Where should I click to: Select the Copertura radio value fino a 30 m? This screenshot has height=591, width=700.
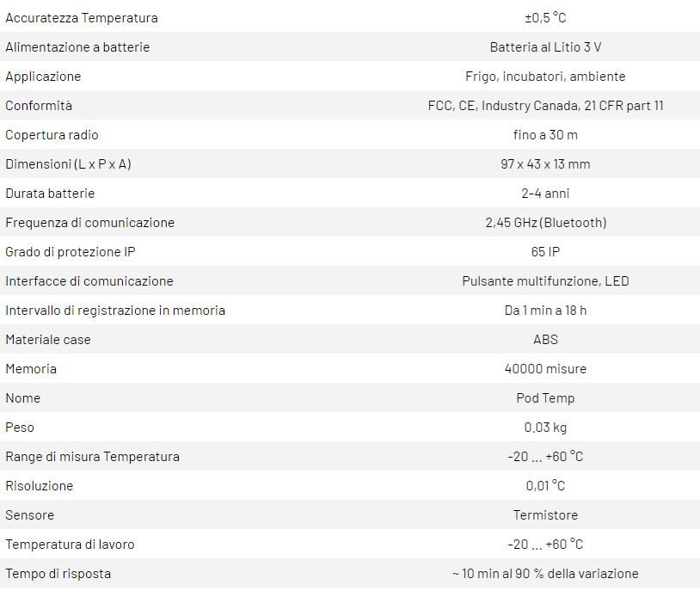point(545,135)
